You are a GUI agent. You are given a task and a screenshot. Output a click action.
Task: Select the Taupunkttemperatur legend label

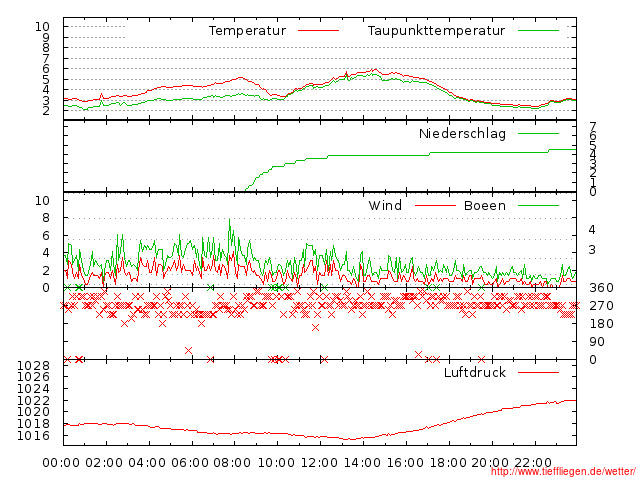(436, 31)
